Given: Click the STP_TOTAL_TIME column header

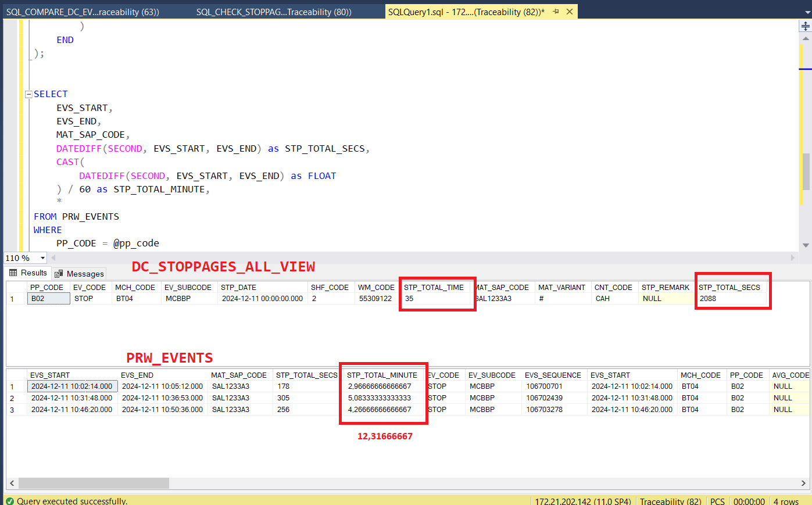Looking at the screenshot, I should [x=434, y=288].
